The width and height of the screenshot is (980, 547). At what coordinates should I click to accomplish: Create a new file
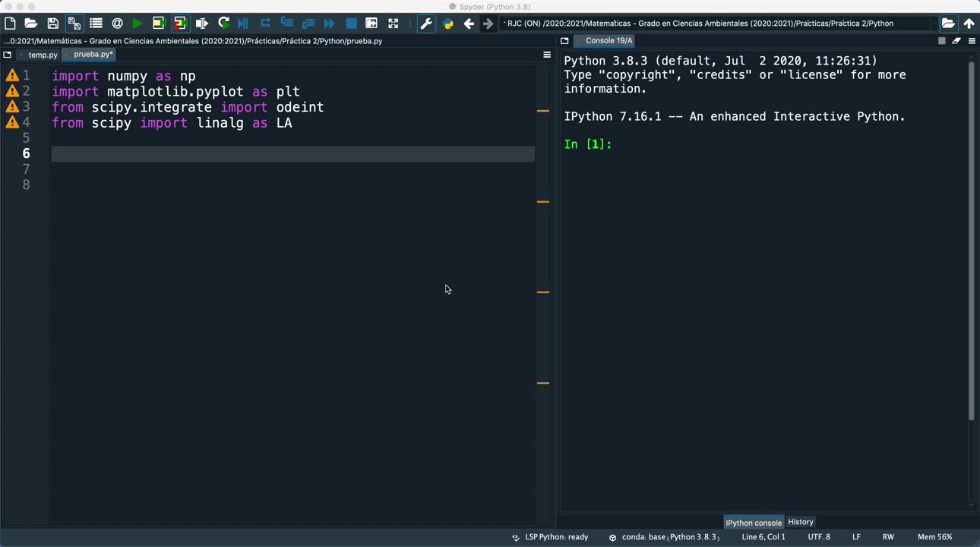point(10,24)
